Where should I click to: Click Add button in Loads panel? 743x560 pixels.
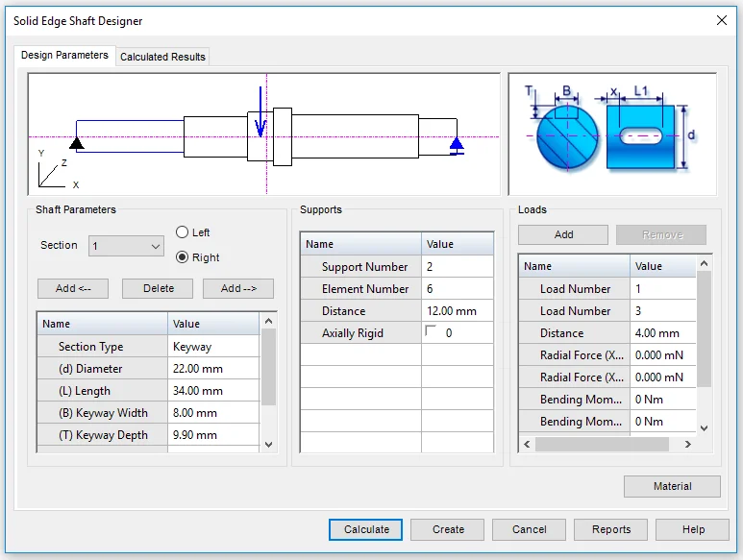pyautogui.click(x=563, y=234)
